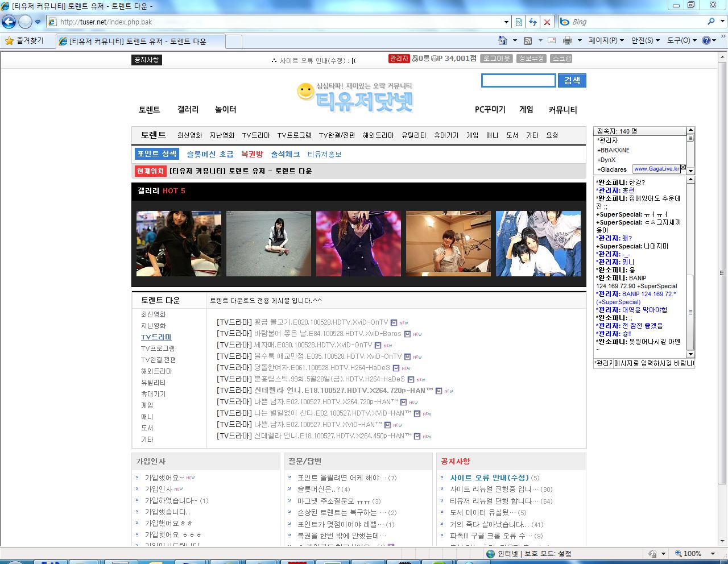Select 최신영화 in torrent category menu
The image size is (728, 564).
coord(189,135)
